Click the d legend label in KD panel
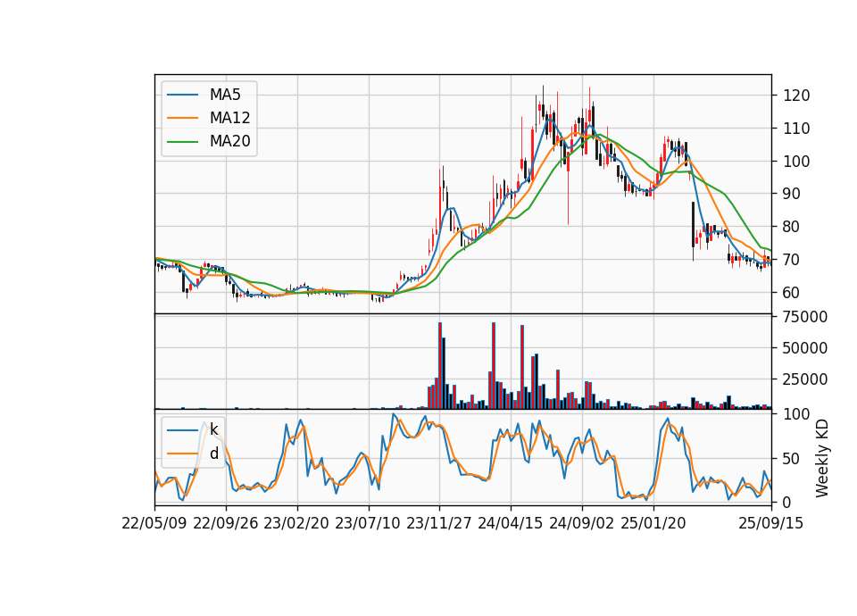Image resolution: width=857 pixels, height=616 pixels. coord(213,454)
